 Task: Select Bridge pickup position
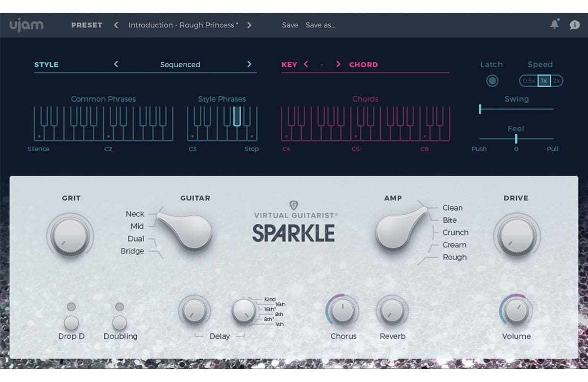click(132, 251)
